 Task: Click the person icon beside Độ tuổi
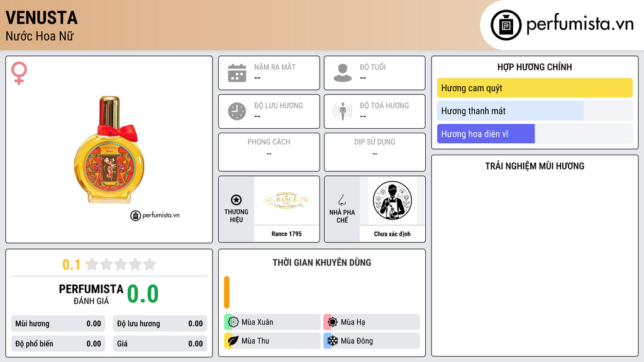pyautogui.click(x=343, y=73)
